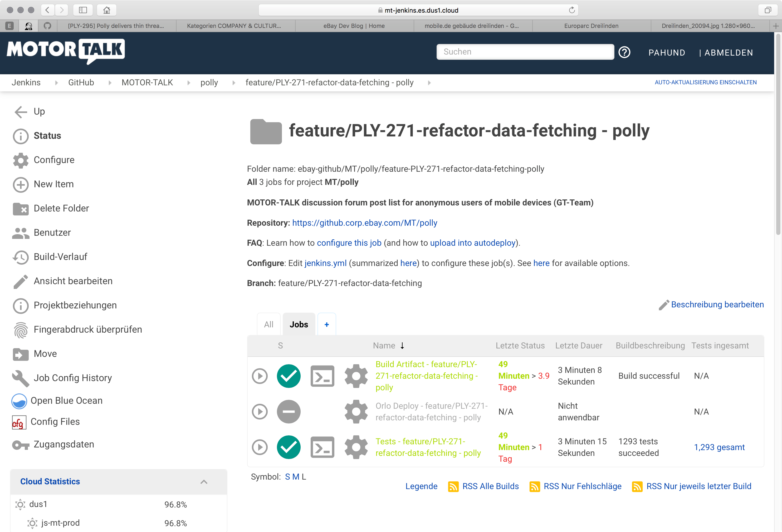Open the Benutzer people icon

pyautogui.click(x=21, y=233)
